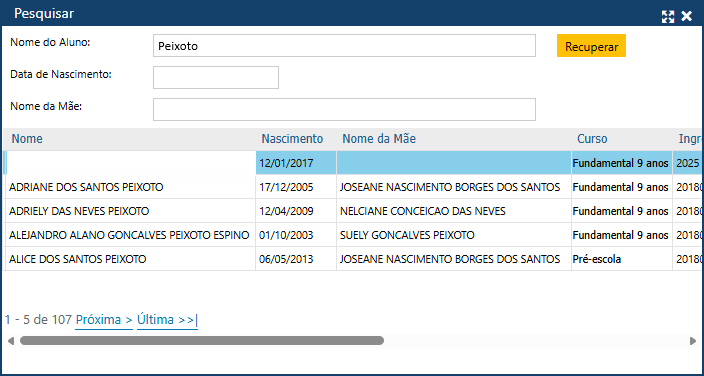
Task: Sort by the Nascimento column header
Action: [x=292, y=139]
